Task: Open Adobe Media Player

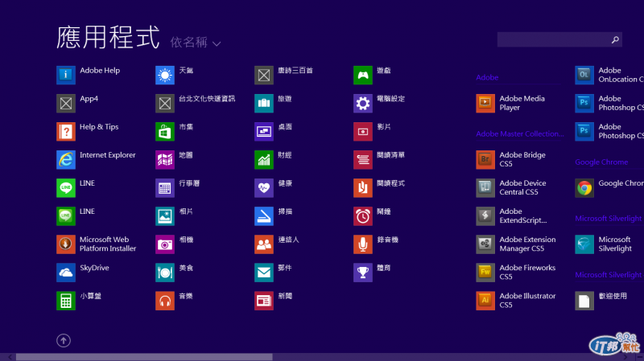Action: coord(510,103)
